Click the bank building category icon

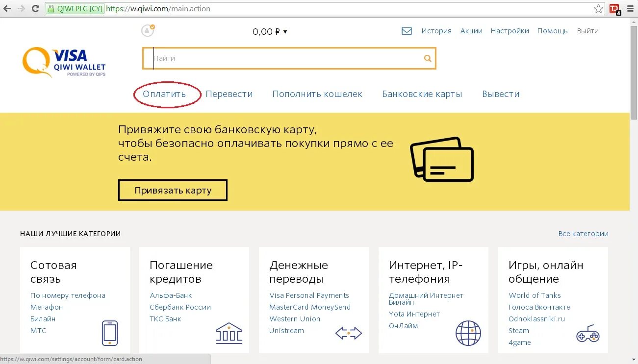pyautogui.click(x=229, y=333)
